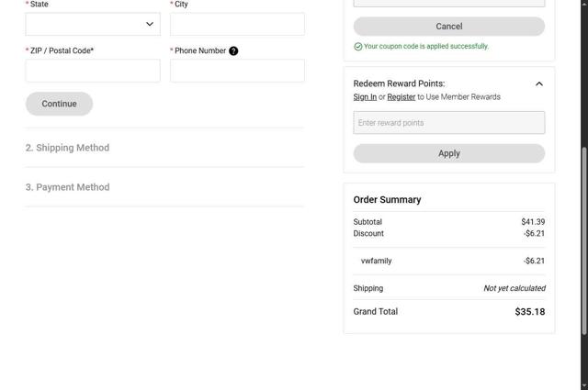Show the Phone Number help tooltip icon
This screenshot has width=588, height=390.
tap(233, 50)
